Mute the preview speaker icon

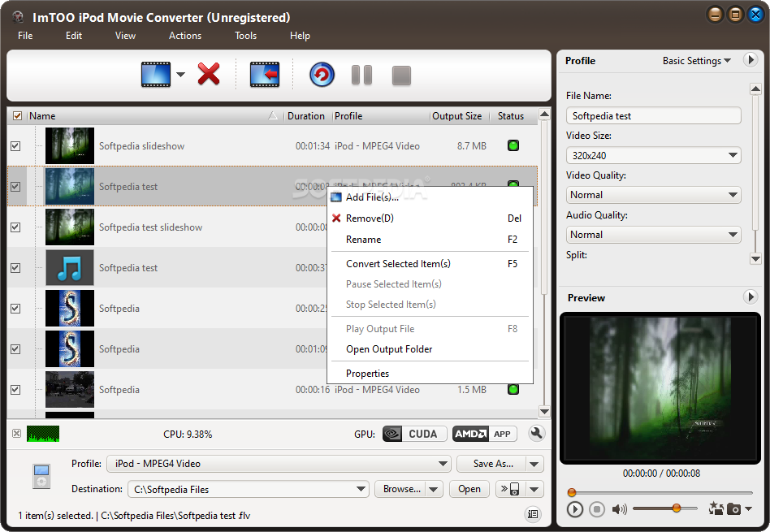tap(619, 509)
